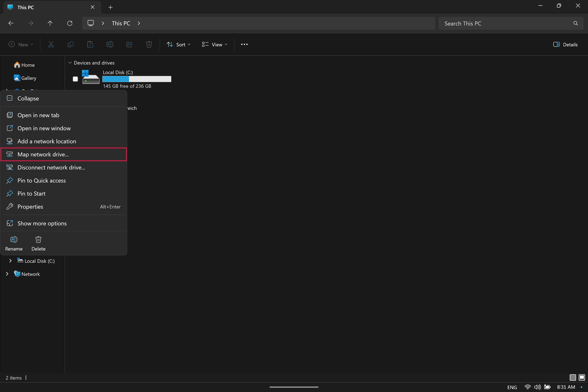Click the PC icon in address bar
The height and width of the screenshot is (392, 588).
click(90, 23)
